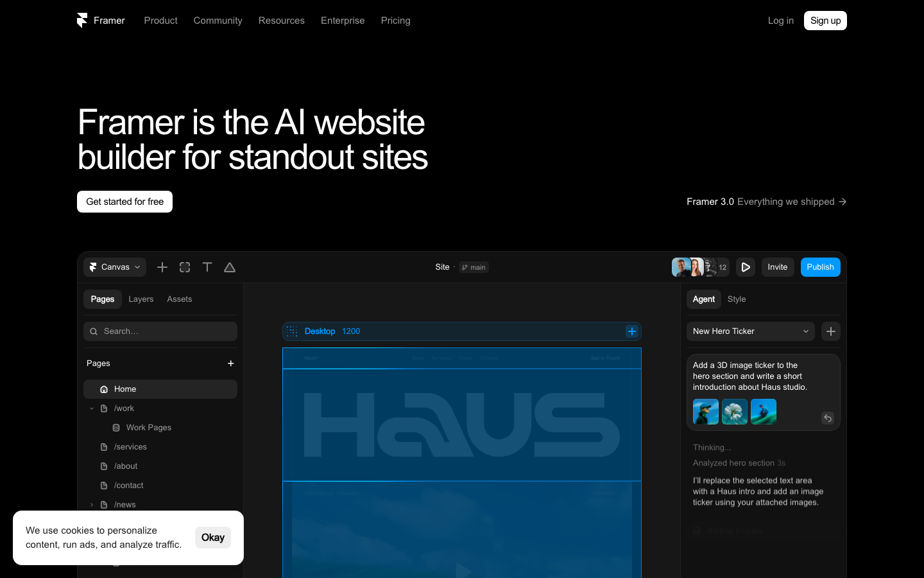Open the third attached image thumbnail
The width and height of the screenshot is (924, 578).
(x=764, y=412)
